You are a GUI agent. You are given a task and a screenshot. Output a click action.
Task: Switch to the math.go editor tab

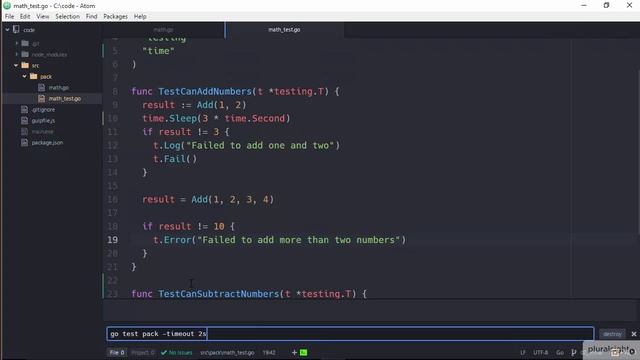click(x=163, y=30)
